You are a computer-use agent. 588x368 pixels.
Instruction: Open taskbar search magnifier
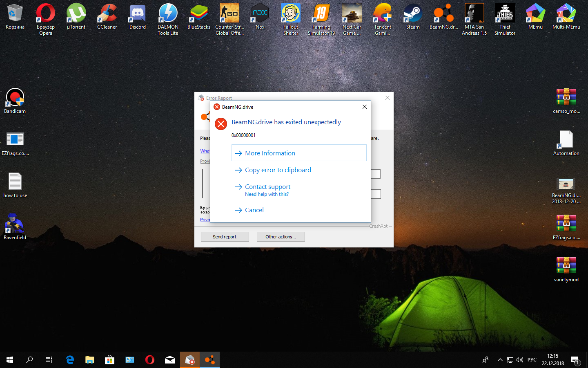click(x=29, y=360)
